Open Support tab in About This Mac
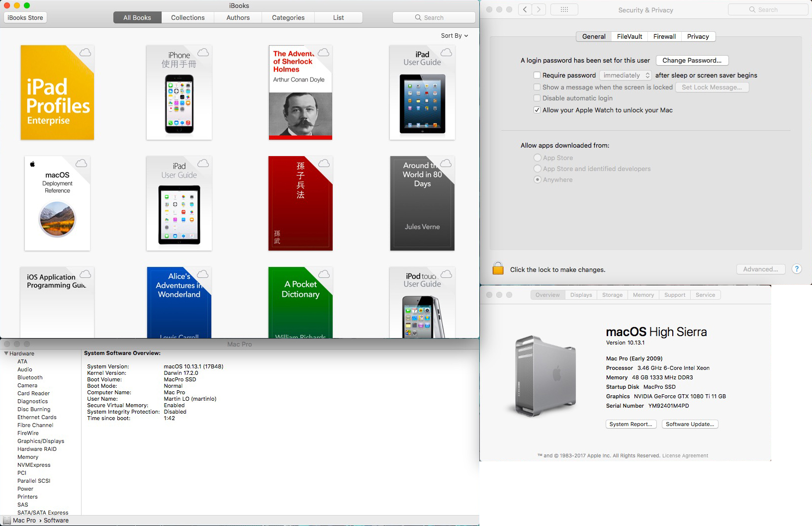Screen dimensions: 812x526 click(675, 295)
